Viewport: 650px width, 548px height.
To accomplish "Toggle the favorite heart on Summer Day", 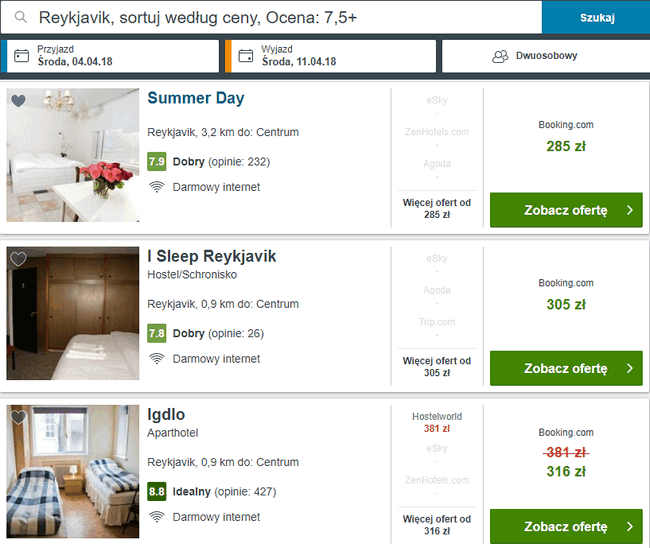I will [18, 100].
